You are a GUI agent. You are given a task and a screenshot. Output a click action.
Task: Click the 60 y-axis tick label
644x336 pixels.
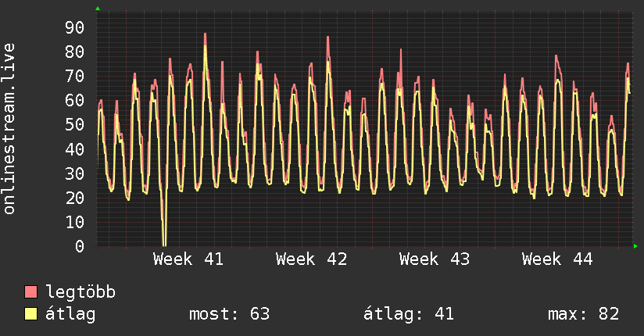(75, 100)
